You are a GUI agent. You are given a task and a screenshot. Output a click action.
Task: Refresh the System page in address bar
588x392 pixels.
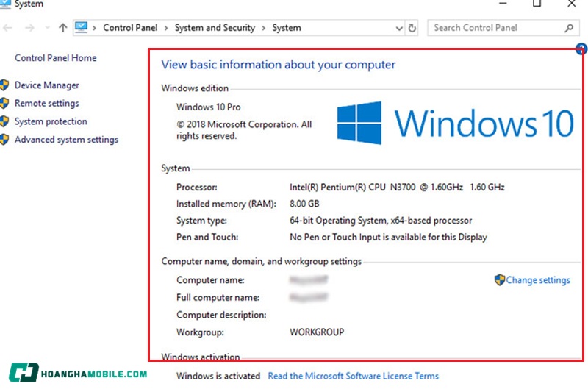412,28
